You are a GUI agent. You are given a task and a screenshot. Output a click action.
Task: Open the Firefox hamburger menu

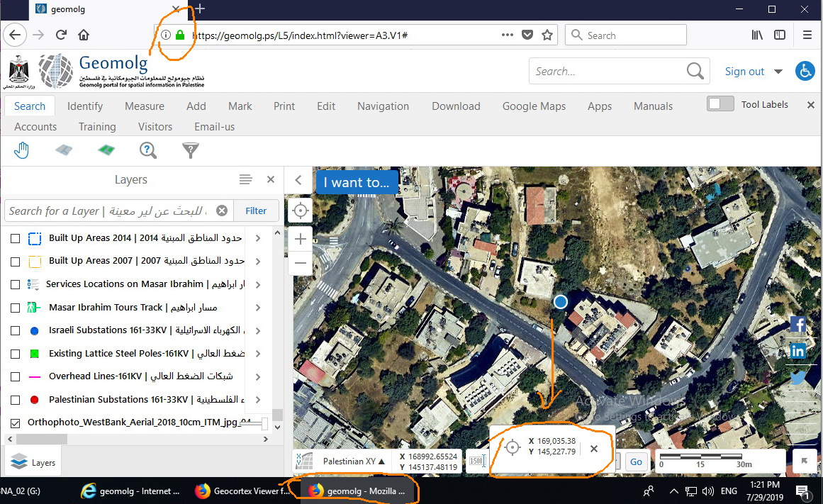click(807, 35)
